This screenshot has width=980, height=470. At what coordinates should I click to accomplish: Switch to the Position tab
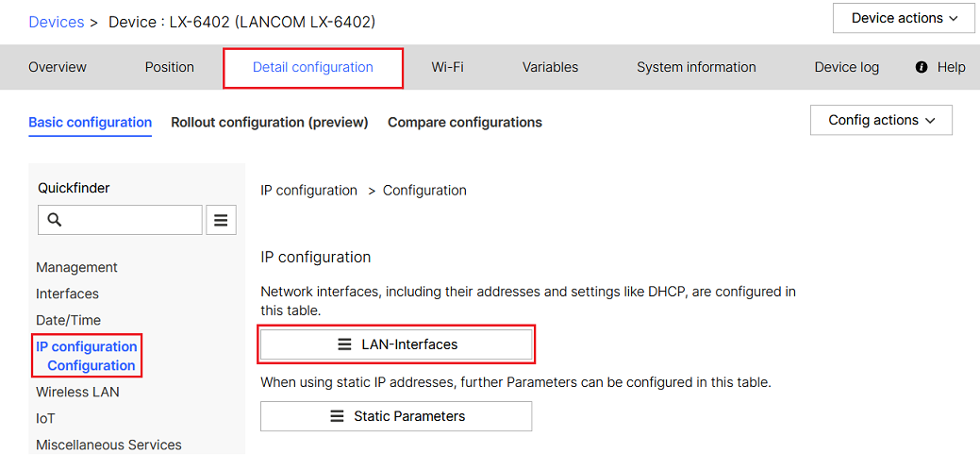tap(170, 67)
